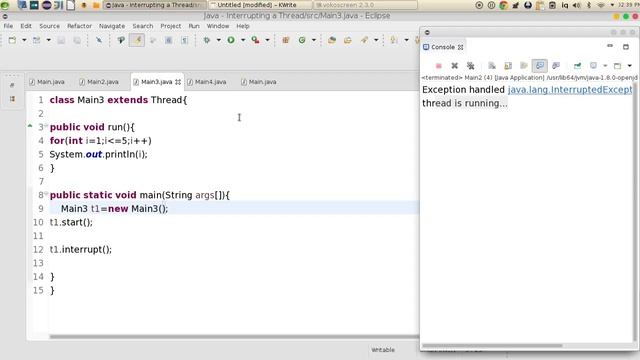
Task: Click the Run external tools icon
Action: [256, 40]
